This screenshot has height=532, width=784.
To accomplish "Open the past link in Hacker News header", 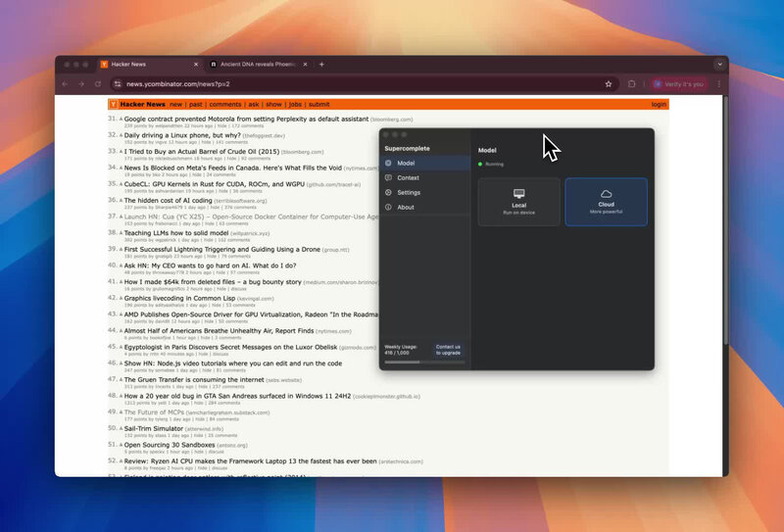I will tap(196, 105).
